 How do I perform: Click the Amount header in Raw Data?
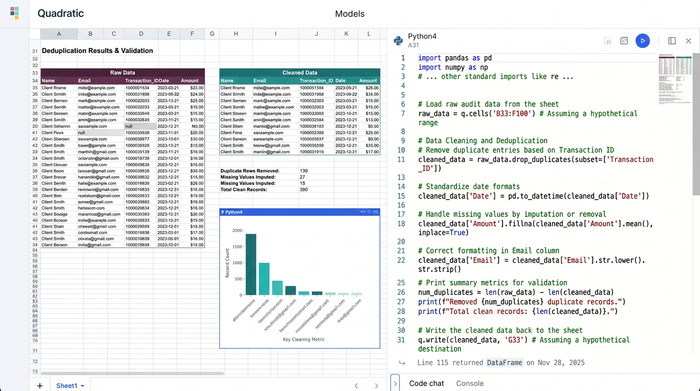click(189, 81)
